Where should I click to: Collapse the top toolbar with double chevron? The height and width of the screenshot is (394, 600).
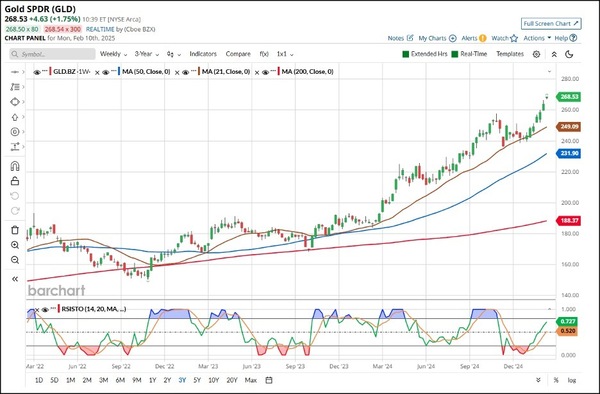(554, 54)
